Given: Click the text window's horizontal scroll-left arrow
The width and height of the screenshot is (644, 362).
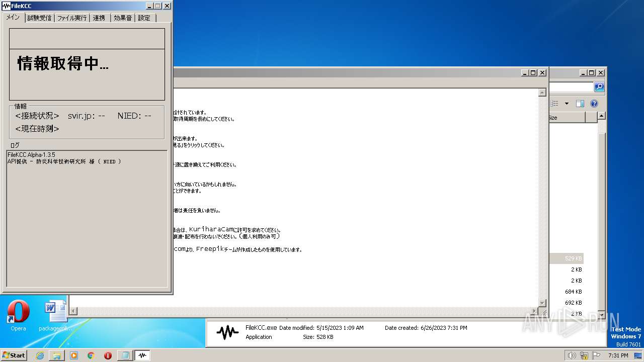Looking at the screenshot, I should coord(73,311).
